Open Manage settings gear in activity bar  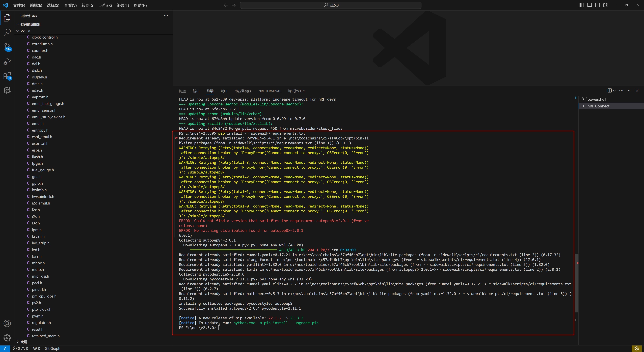7,338
